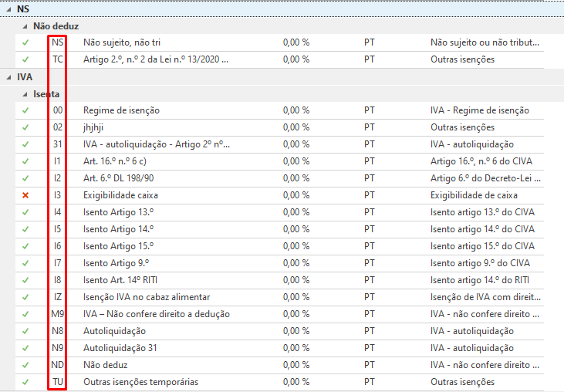
Task: Click the 0,00 % value for jhjhji
Action: [296, 127]
